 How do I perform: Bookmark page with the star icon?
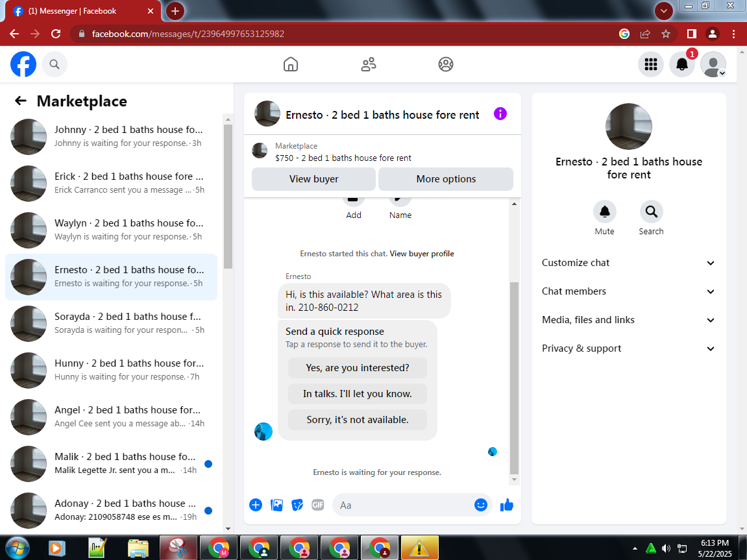665,34
